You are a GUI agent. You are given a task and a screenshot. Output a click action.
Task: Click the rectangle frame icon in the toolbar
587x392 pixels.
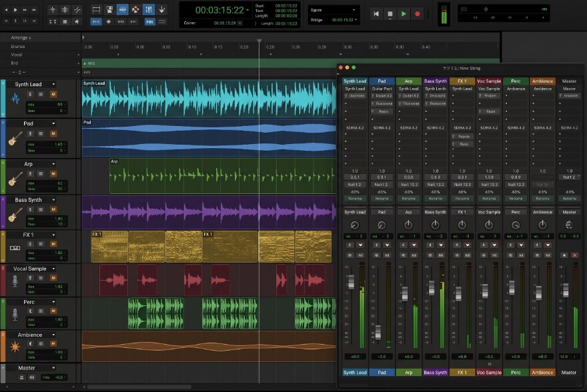[96, 9]
